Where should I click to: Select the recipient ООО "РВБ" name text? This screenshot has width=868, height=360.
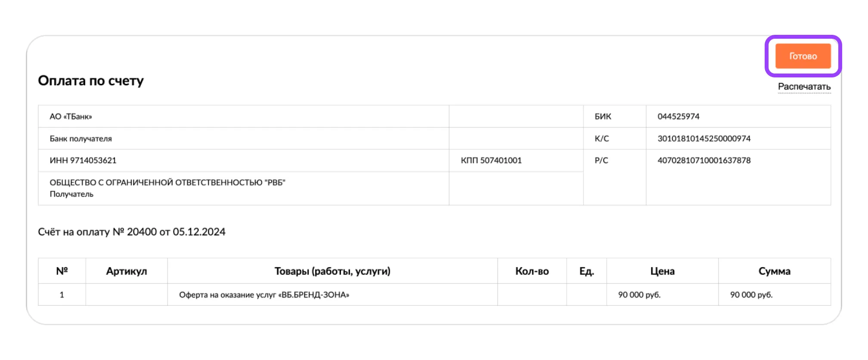pyautogui.click(x=167, y=182)
